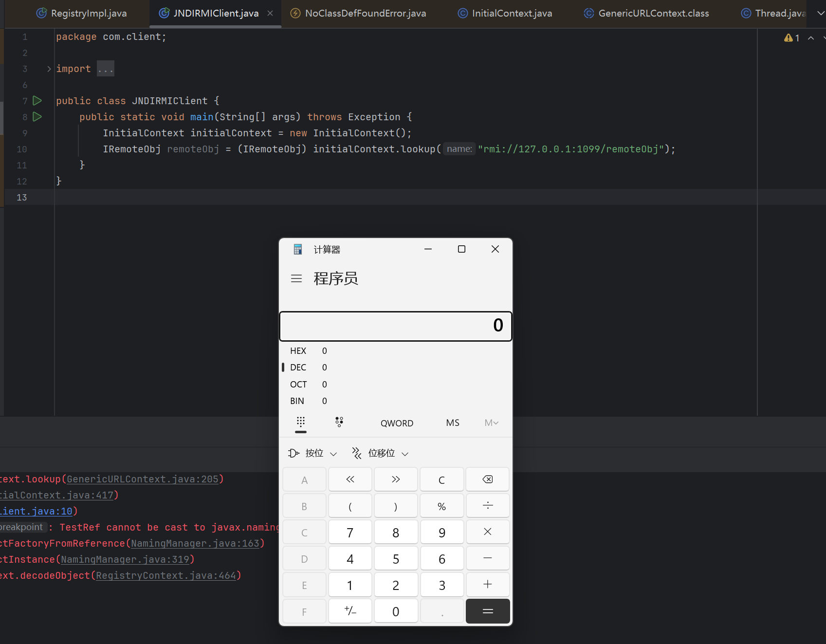Open Thread.java editor tab
Screen dimensions: 826x644
773,13
